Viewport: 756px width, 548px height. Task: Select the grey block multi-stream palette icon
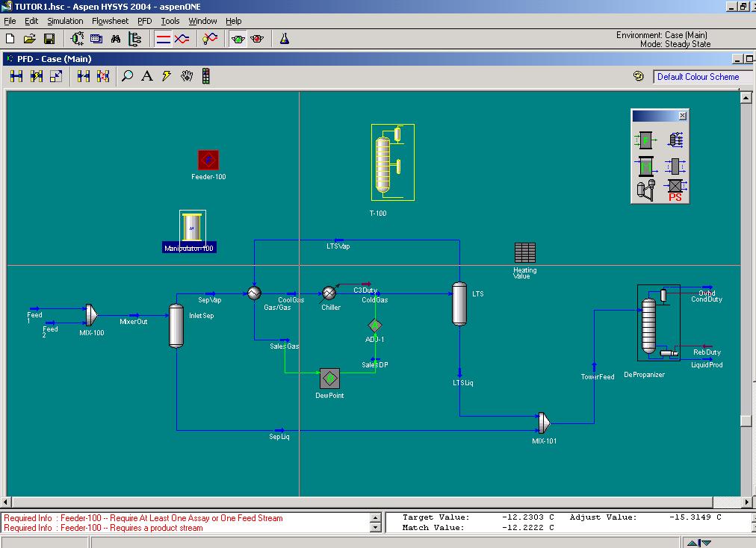click(x=675, y=166)
